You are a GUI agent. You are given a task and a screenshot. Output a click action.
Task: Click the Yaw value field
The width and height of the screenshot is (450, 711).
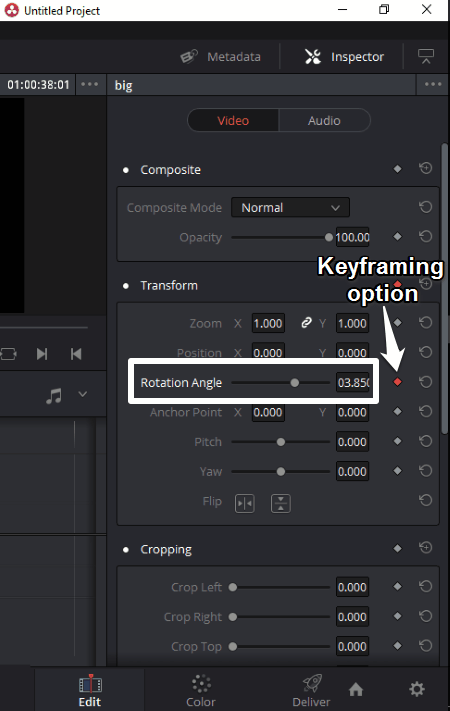352,472
